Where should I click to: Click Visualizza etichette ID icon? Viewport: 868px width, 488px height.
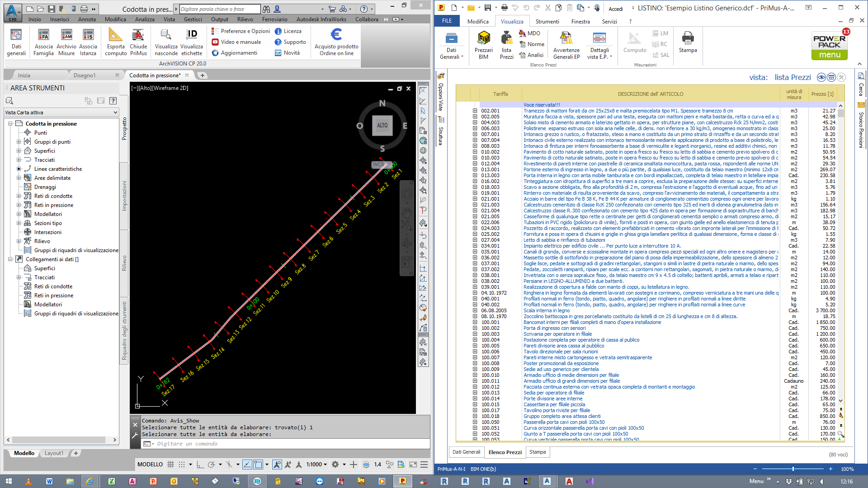pos(192,36)
